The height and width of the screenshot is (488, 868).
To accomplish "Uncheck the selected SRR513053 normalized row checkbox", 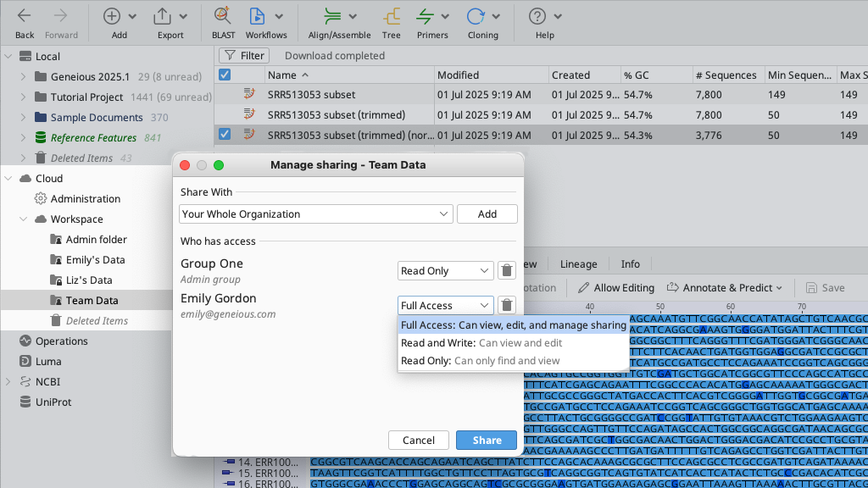I will click(x=225, y=134).
